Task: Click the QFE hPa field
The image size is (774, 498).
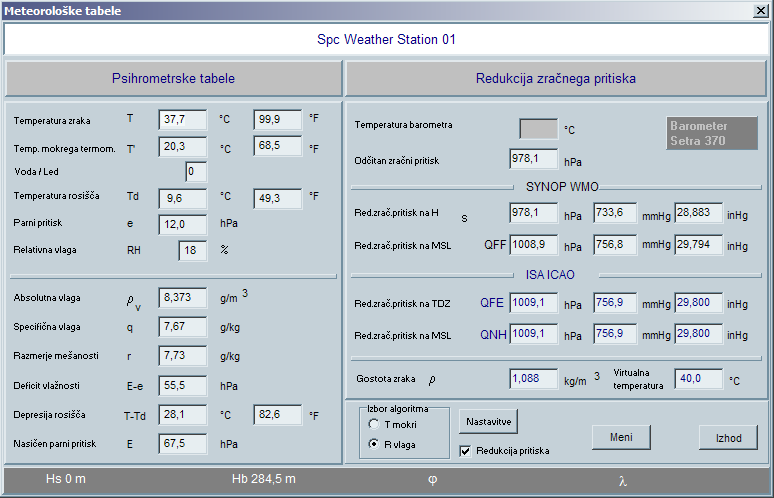Action: click(x=534, y=303)
